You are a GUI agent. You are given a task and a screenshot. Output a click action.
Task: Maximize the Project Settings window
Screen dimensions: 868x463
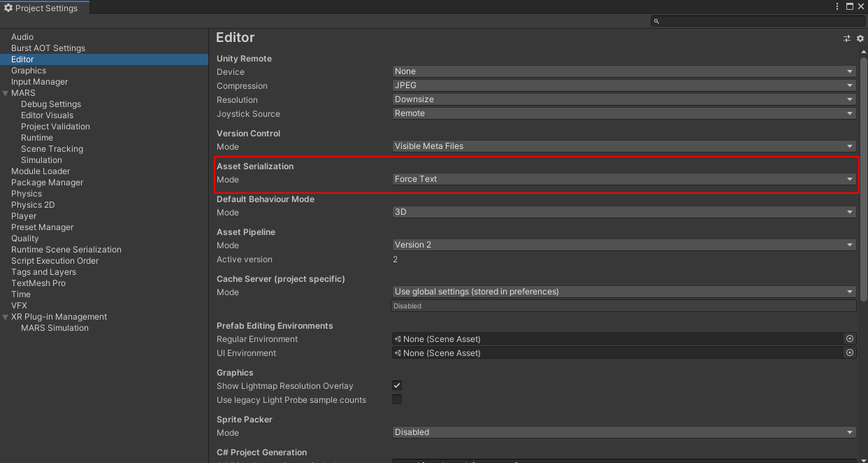click(x=850, y=6)
